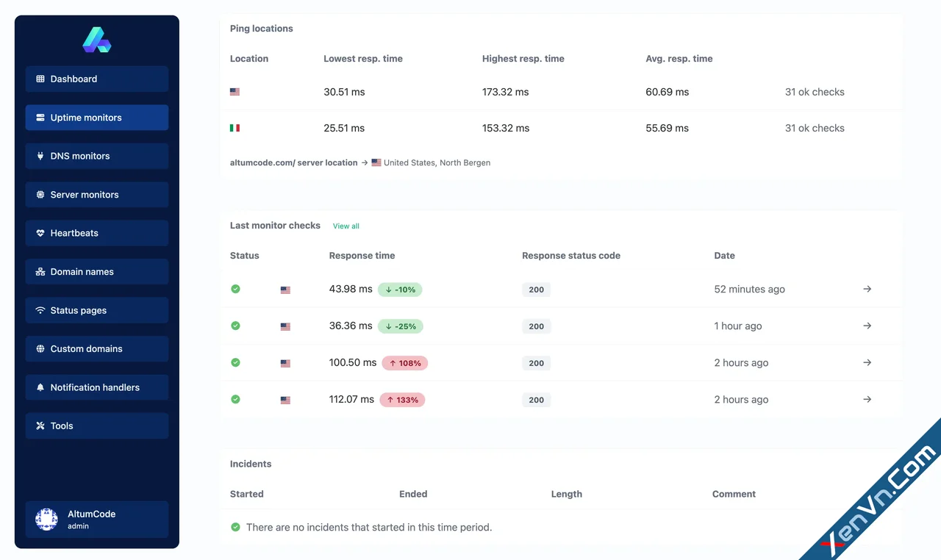Open the AltumCode admin profile panel
The width and height of the screenshot is (941, 560).
click(x=96, y=518)
